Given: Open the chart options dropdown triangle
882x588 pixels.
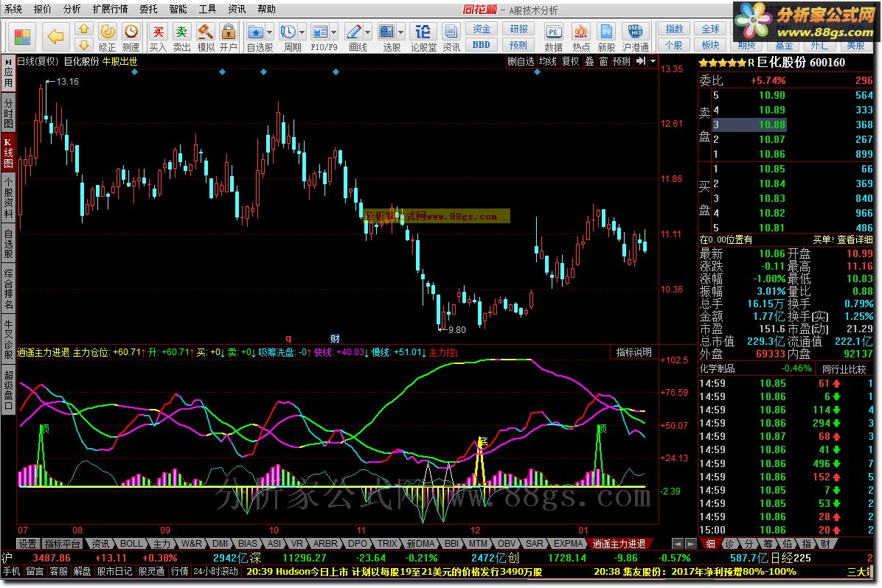Looking at the screenshot, I should pos(653,61).
